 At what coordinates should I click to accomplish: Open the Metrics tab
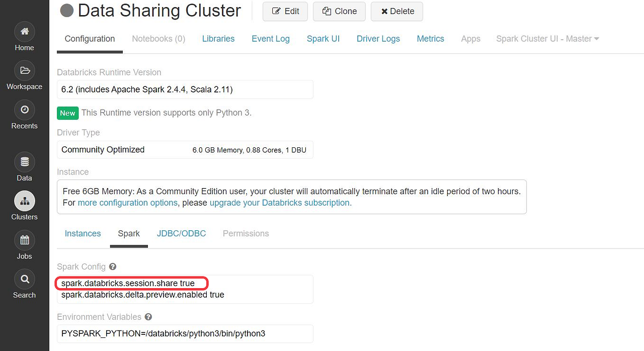[x=431, y=39]
